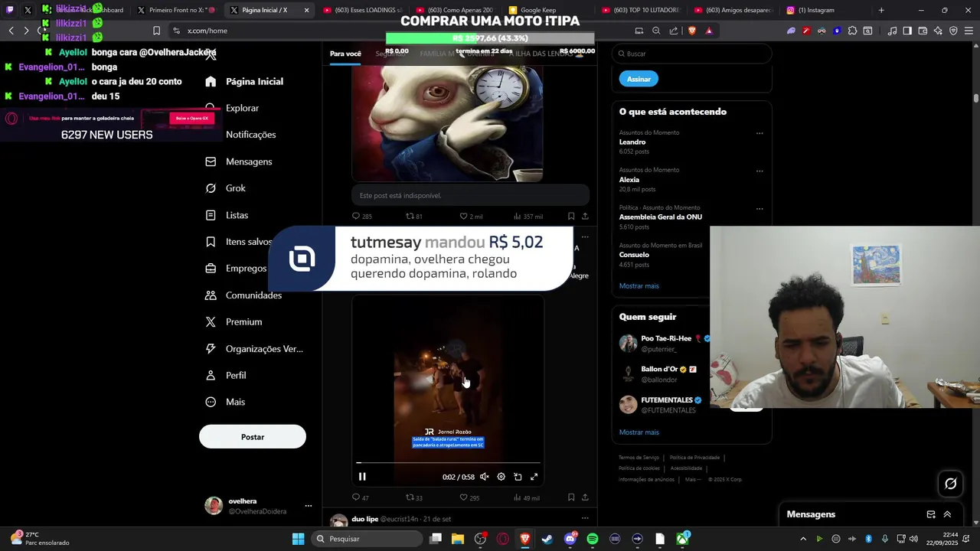Open the Brave hamburger menu
The image size is (980, 551).
pos(969,31)
